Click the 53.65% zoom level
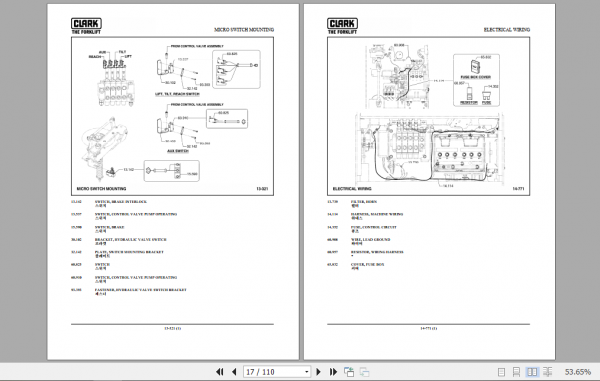Viewport: 600px width, 381px height. coord(578,372)
